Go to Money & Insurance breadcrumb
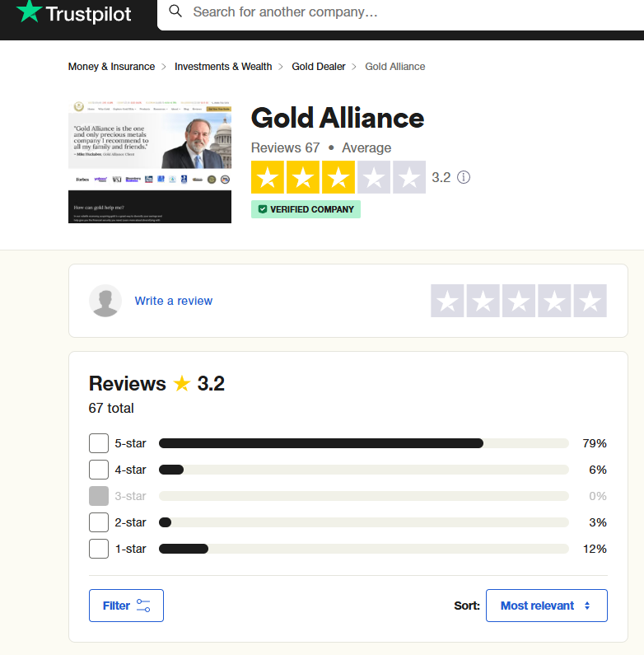The width and height of the screenshot is (644, 655). (111, 67)
